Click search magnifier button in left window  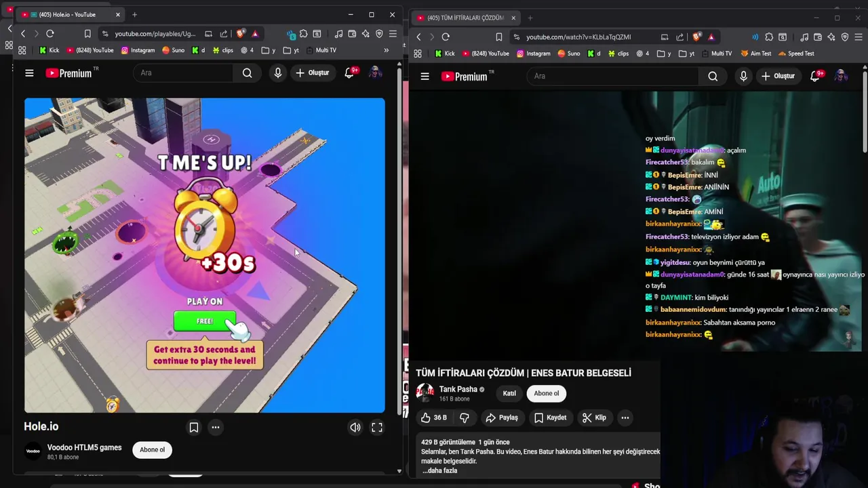click(247, 73)
